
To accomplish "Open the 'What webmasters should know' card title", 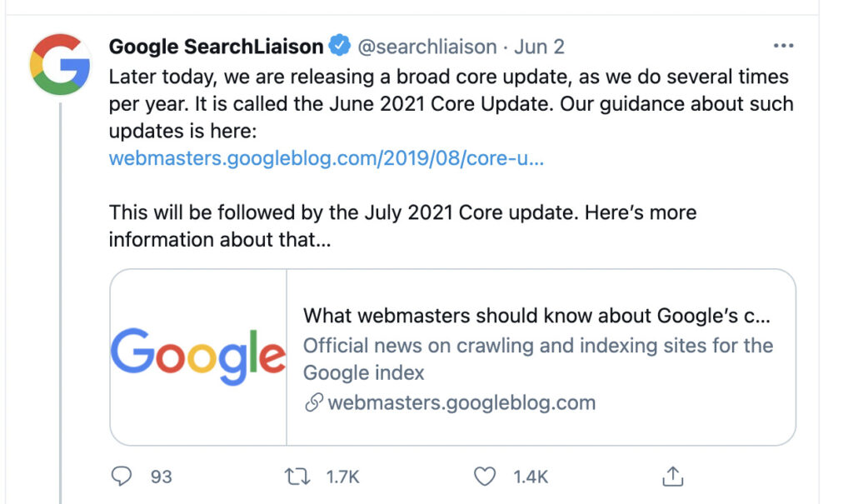I will (536, 317).
